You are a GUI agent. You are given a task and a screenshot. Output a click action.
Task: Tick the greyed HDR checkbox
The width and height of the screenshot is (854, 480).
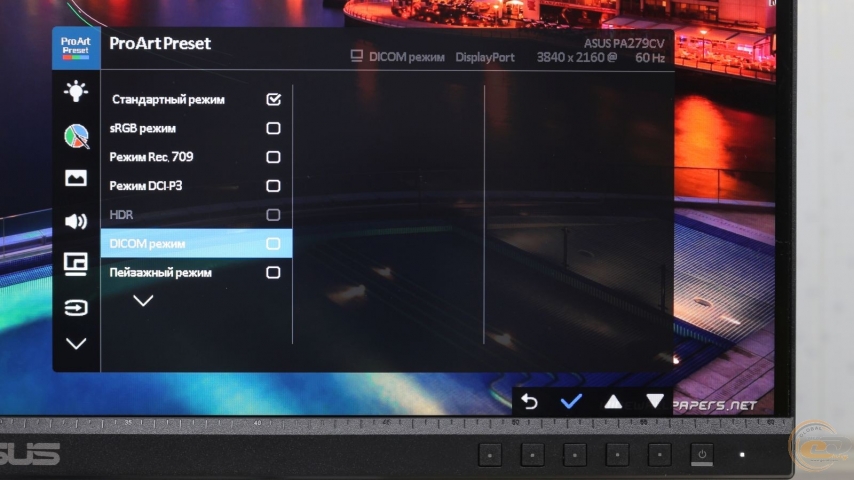point(273,215)
